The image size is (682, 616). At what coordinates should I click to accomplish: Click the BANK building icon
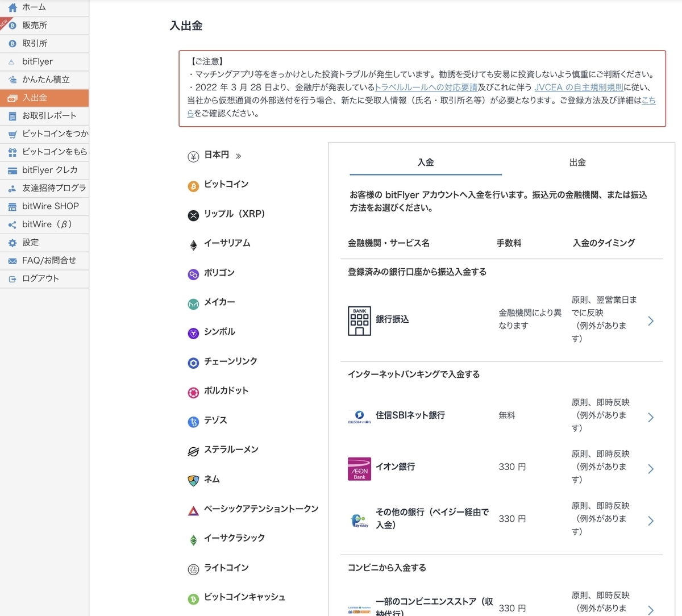point(359,321)
